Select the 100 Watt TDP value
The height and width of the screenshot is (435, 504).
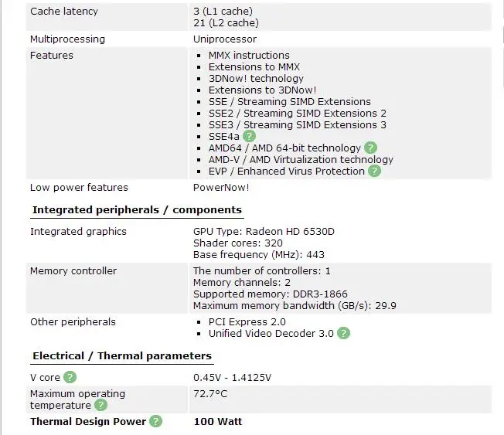[x=218, y=422]
